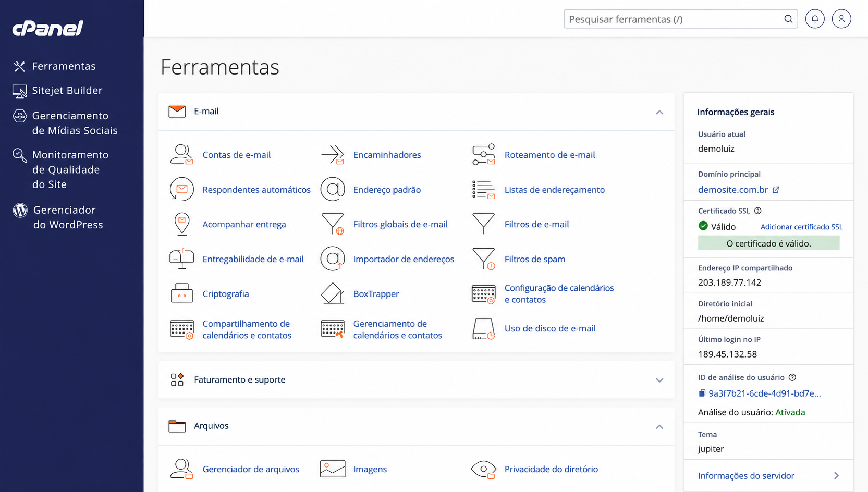Click the username demoluiz value
The height and width of the screenshot is (492, 868).
coord(716,149)
